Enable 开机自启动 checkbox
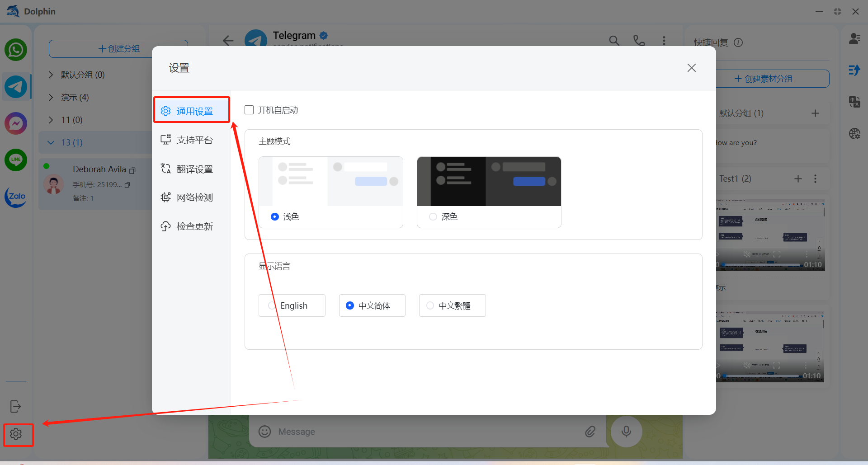 tap(249, 110)
